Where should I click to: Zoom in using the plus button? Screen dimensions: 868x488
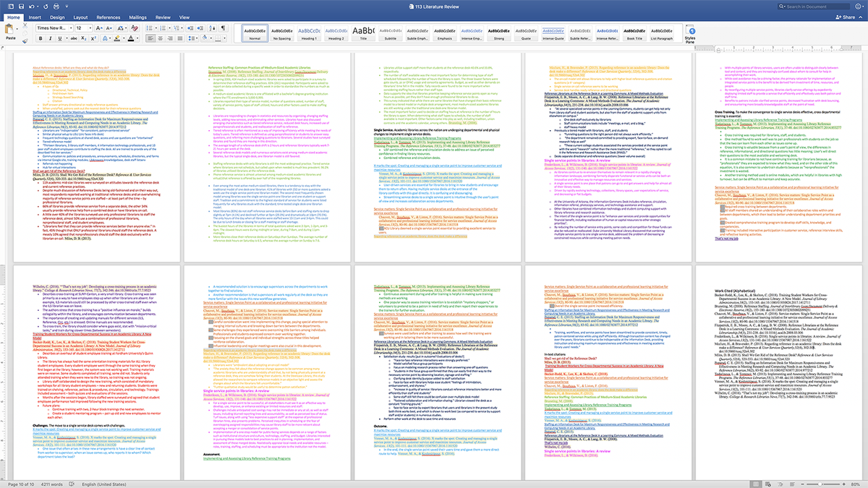844,484
